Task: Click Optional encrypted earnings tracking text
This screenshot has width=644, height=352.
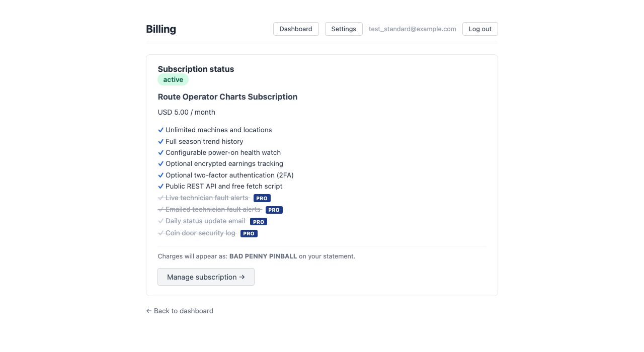Action: tap(224, 163)
